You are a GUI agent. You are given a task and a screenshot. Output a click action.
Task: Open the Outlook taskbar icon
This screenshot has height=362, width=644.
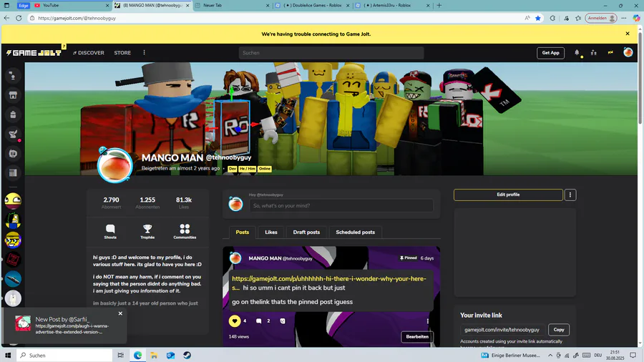point(170,355)
